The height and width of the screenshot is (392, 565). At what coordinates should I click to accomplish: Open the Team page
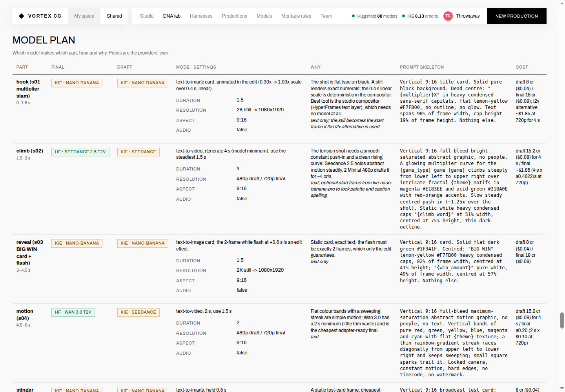point(326,16)
